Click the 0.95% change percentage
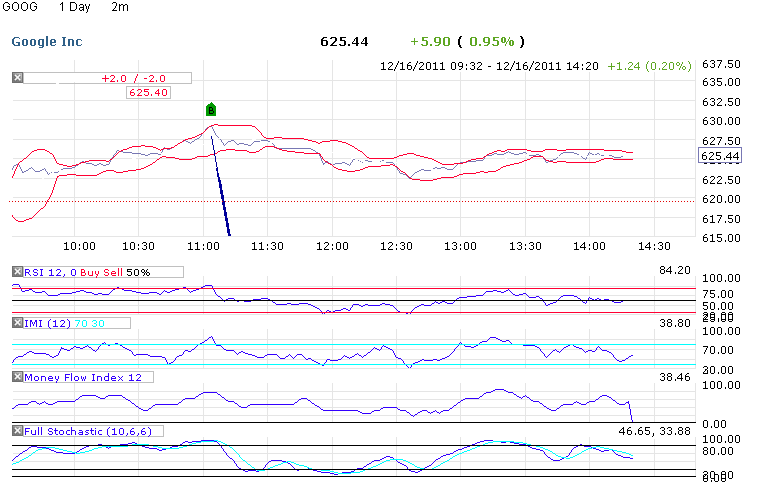 [x=492, y=42]
